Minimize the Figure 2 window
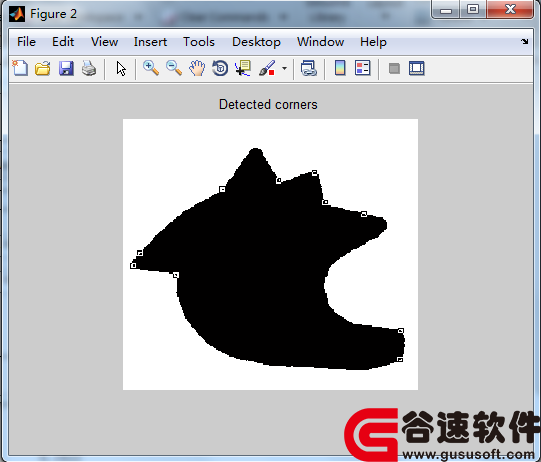The image size is (541, 462). 446,10
